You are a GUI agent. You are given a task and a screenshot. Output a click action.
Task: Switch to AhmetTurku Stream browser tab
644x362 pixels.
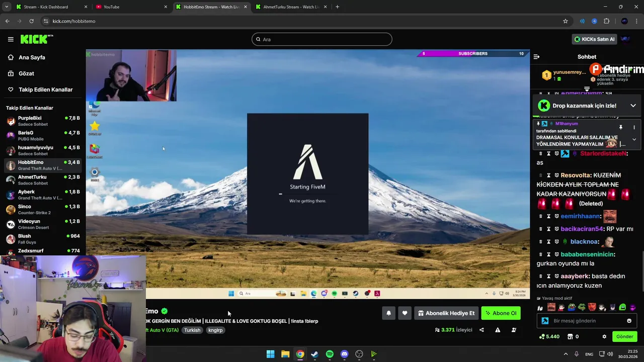pyautogui.click(x=292, y=7)
